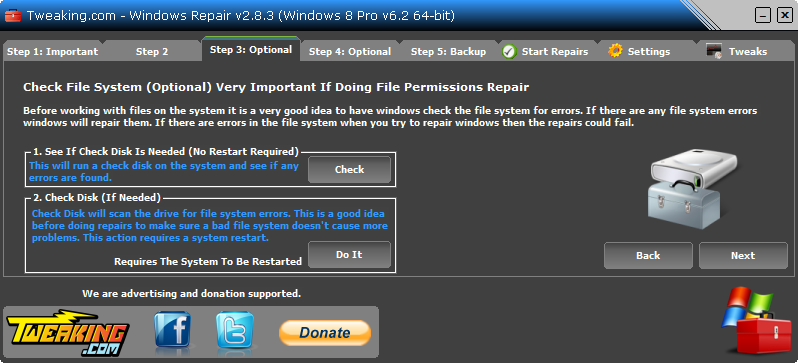Click the hard drive toolbox image
Viewport: 798px width, 363px height.
pos(691,188)
